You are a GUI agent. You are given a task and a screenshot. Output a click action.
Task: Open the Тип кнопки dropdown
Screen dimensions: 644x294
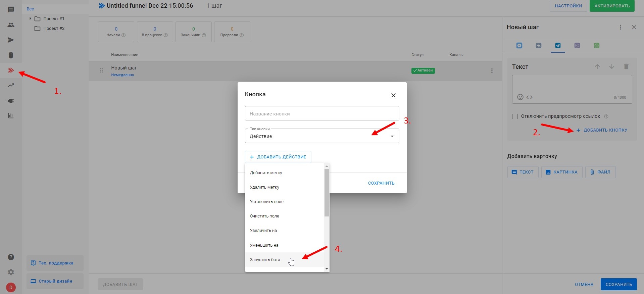point(321,136)
